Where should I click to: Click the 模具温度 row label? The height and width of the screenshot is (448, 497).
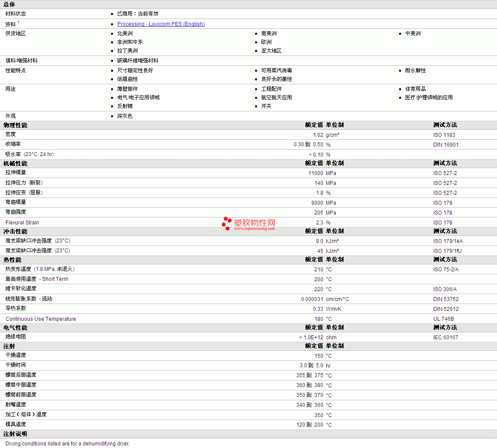click(16, 424)
